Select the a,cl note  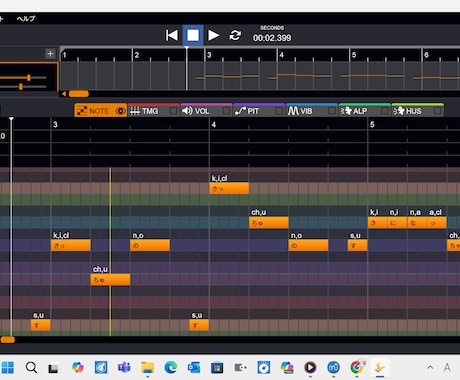(437, 222)
